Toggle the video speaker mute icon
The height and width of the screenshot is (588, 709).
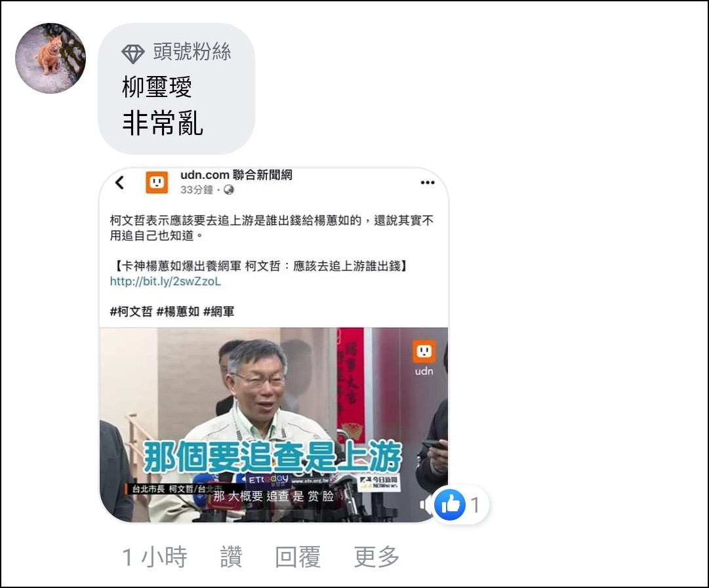[x=426, y=505]
